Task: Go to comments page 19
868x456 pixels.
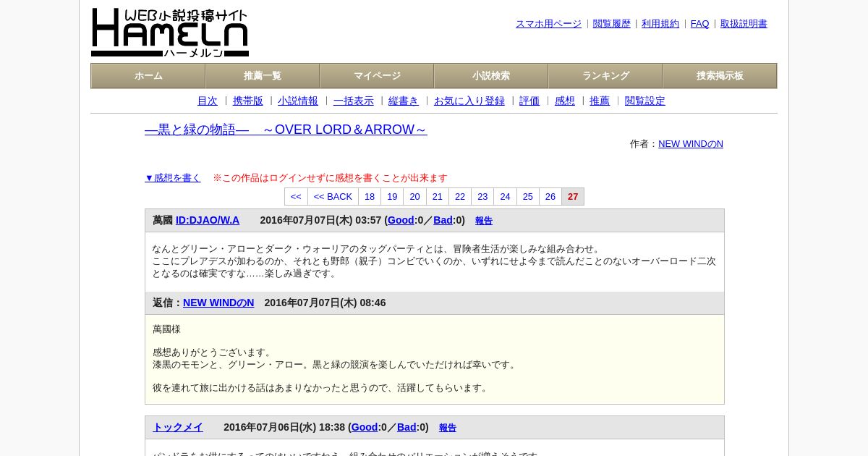Action: 392,197
